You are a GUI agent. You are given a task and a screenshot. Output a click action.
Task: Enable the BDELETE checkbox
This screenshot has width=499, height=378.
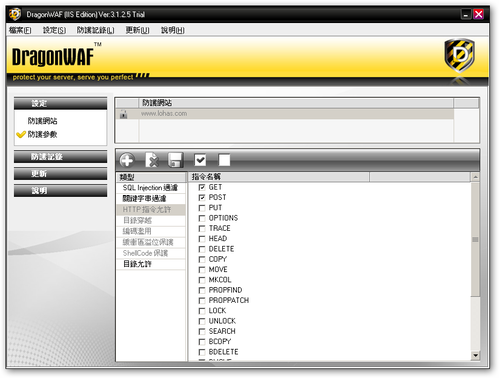pos(202,353)
